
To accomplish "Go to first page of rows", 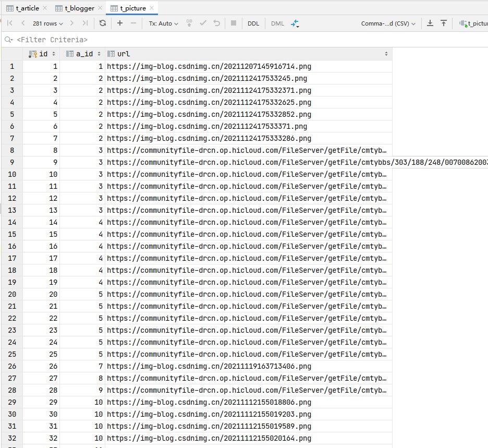I will (x=10, y=23).
